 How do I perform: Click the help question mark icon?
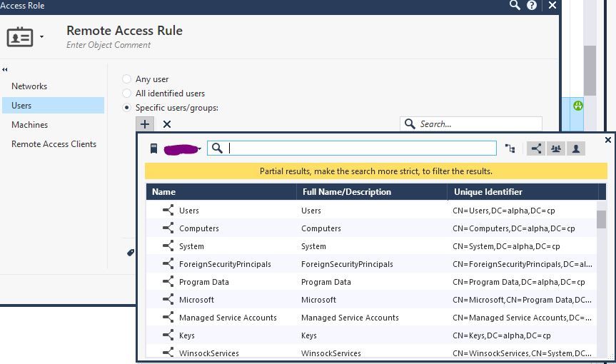tap(532, 6)
